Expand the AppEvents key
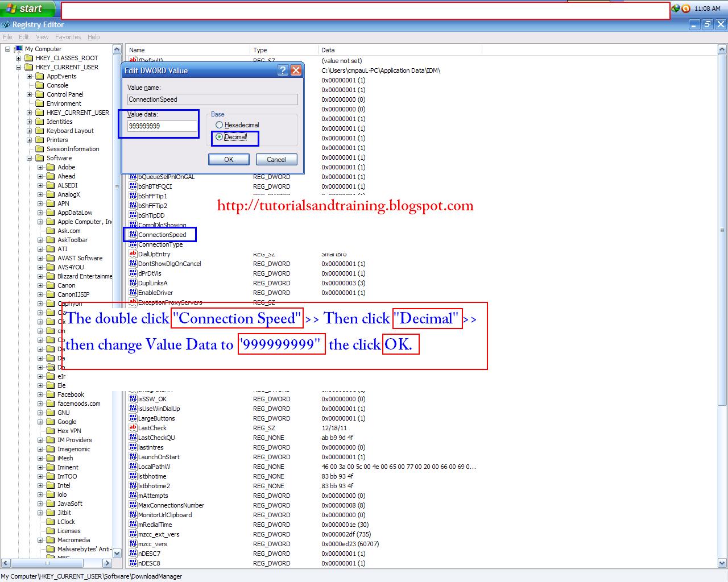 coord(30,76)
